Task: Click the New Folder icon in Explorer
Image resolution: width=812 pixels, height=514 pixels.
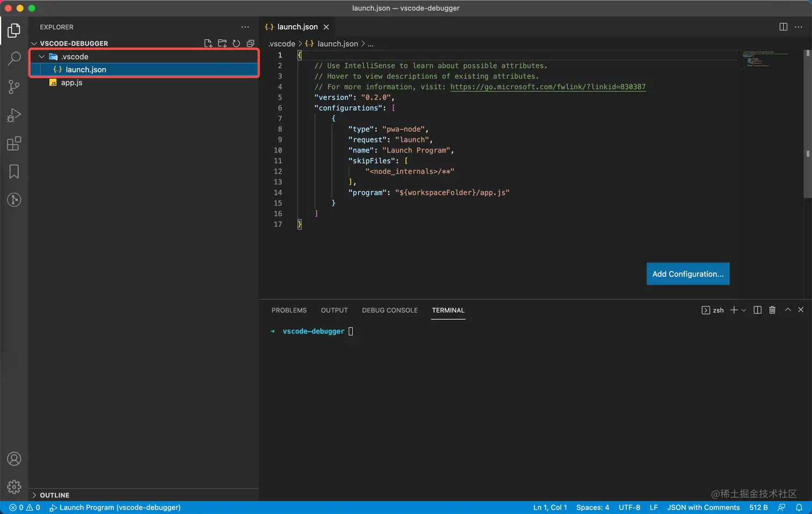Action: coord(222,43)
